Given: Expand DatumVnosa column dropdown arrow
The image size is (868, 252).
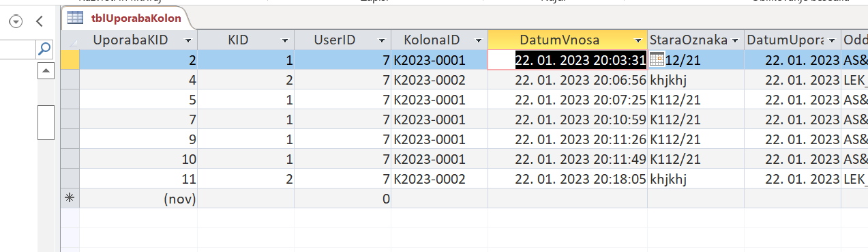Looking at the screenshot, I should tap(638, 40).
